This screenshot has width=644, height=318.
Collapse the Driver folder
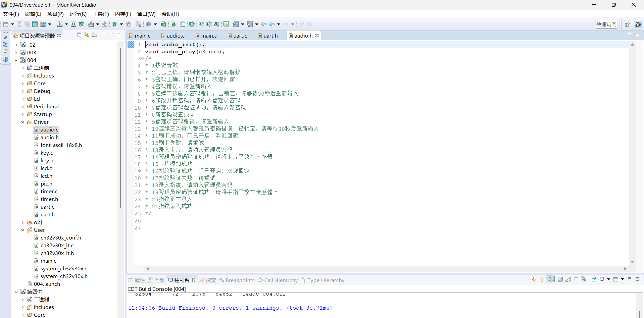[x=23, y=122]
